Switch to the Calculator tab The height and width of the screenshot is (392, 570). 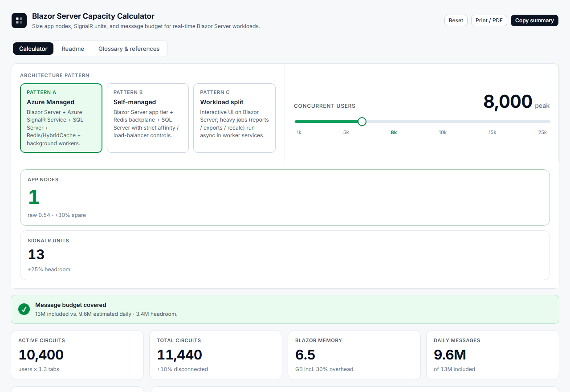(33, 49)
